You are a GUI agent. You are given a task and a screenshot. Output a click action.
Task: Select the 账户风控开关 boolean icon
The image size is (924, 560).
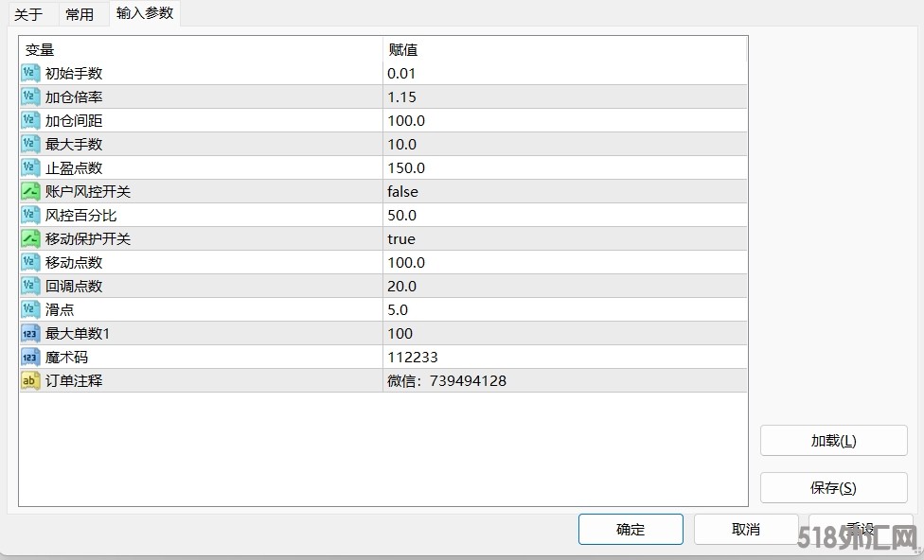[30, 192]
